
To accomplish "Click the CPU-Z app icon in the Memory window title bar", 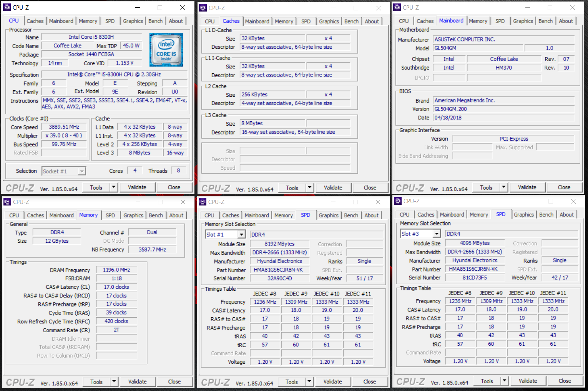I will coord(7,202).
